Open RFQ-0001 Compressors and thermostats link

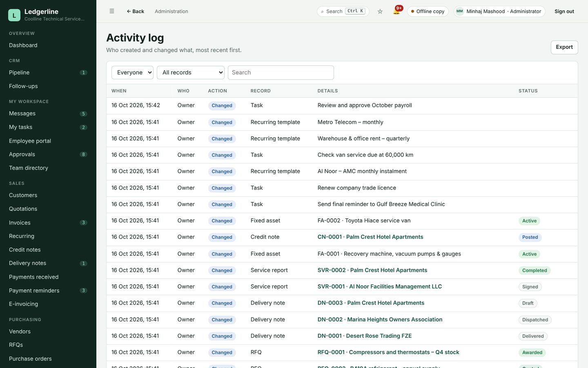[x=388, y=352]
